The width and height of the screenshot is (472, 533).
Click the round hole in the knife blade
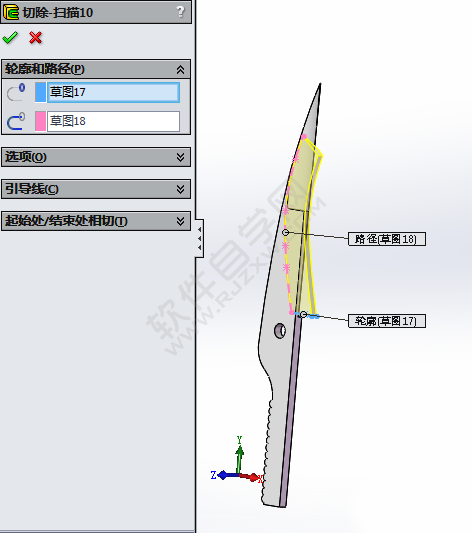[x=280, y=330]
